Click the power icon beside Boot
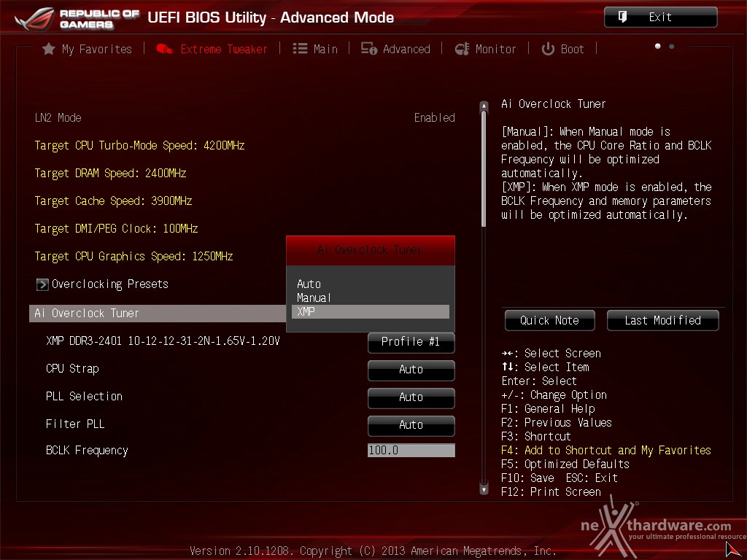The image size is (747, 560). click(548, 49)
